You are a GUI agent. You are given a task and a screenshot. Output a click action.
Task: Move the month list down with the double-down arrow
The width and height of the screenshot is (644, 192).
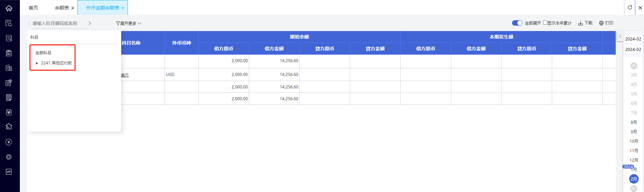(x=634, y=189)
